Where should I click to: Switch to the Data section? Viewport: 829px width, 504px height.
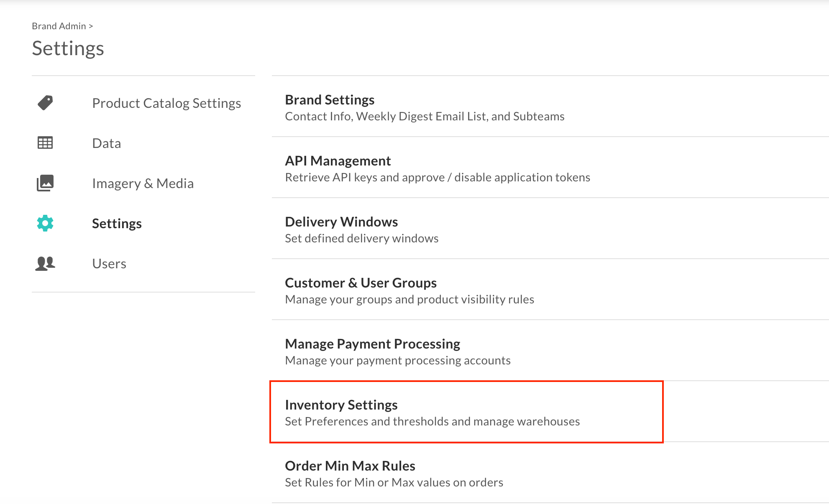click(x=106, y=143)
